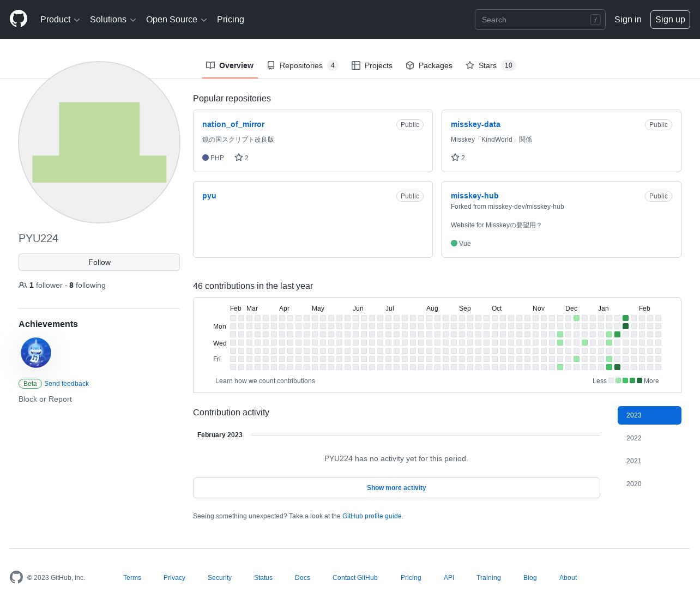
Task: Open the Blog footer link
Action: pyautogui.click(x=530, y=578)
